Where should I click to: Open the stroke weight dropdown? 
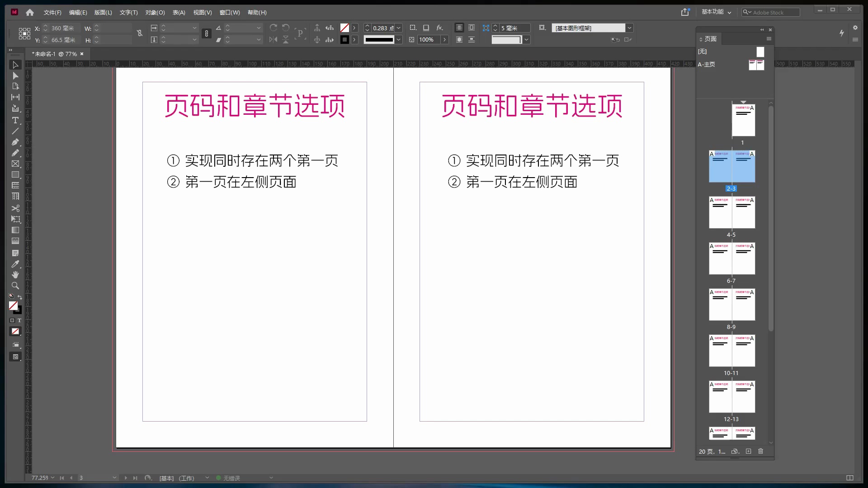[x=399, y=28]
